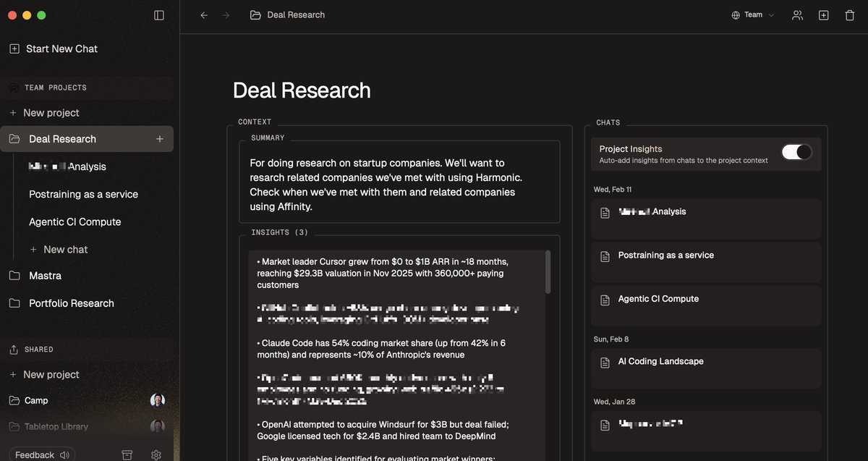Open Postraining as a service in sidebar

(x=83, y=194)
